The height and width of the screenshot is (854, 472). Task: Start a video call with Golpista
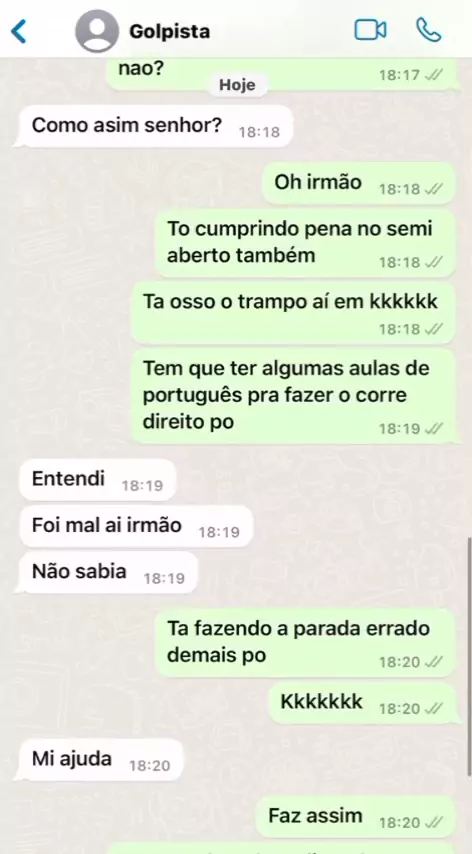click(370, 30)
